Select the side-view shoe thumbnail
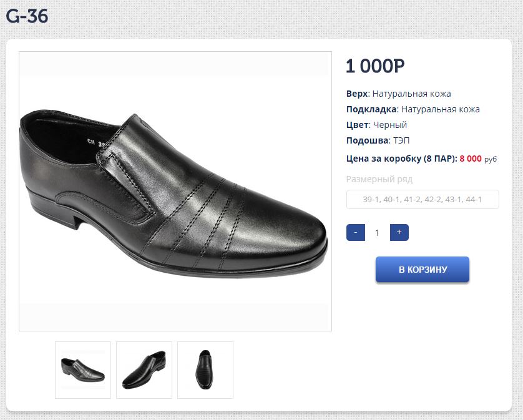523x420 pixels. click(83, 369)
